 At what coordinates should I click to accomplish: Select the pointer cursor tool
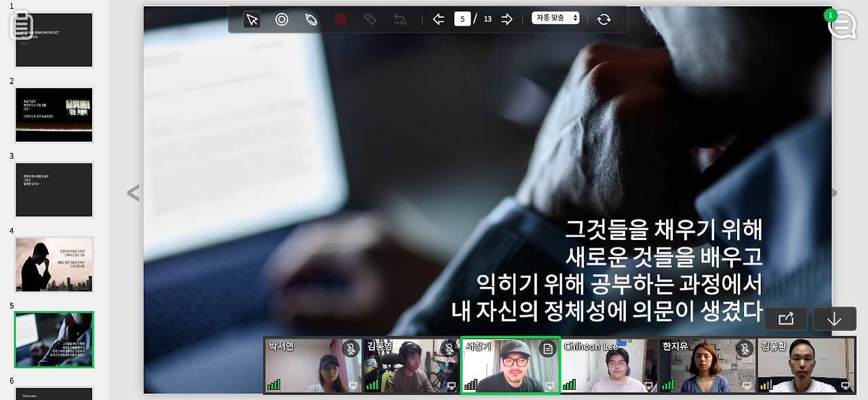click(252, 19)
